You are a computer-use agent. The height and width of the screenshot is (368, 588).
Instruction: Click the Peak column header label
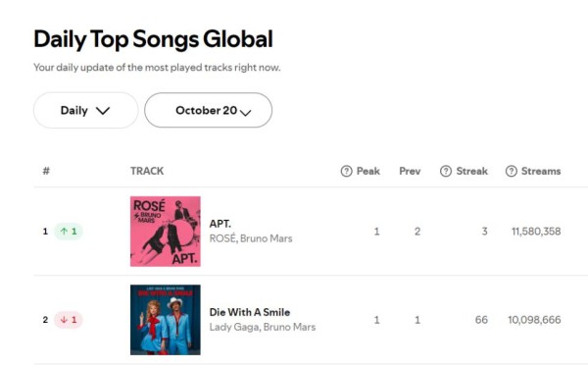coord(368,171)
